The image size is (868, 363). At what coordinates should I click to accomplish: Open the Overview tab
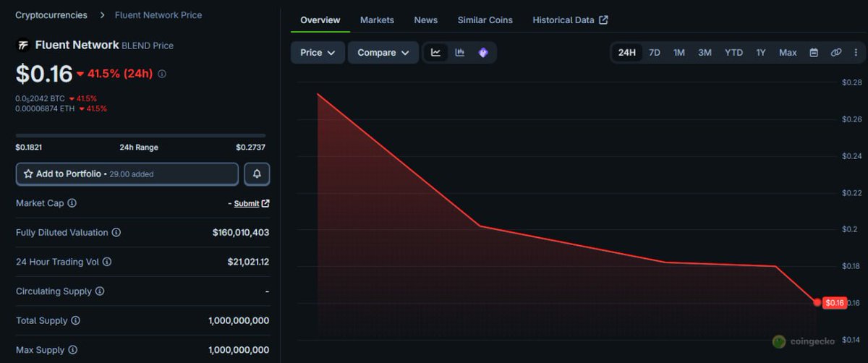(x=320, y=20)
